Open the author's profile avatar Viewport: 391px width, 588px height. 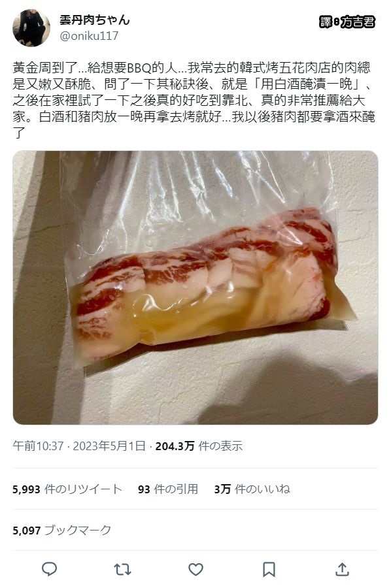click(x=31, y=28)
